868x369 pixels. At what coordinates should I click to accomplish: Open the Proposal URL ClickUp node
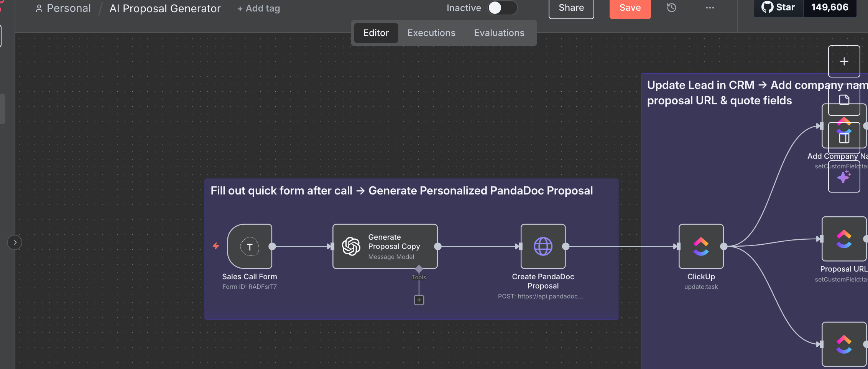click(843, 239)
